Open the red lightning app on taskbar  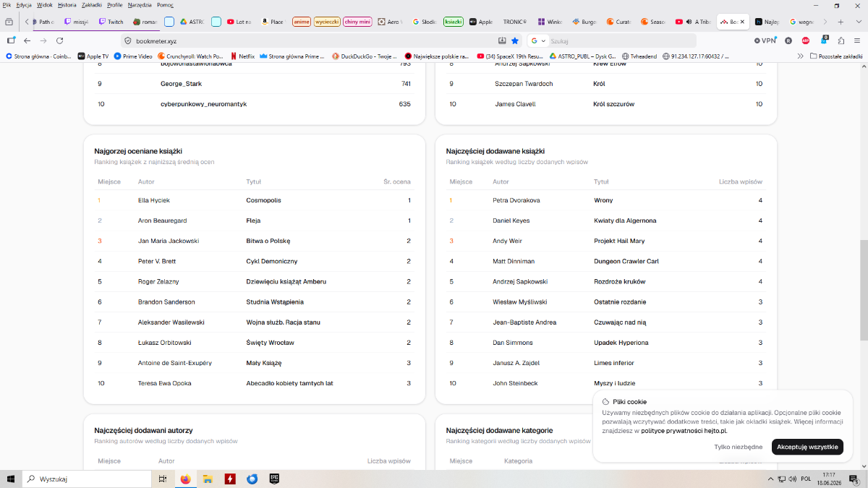[230, 479]
